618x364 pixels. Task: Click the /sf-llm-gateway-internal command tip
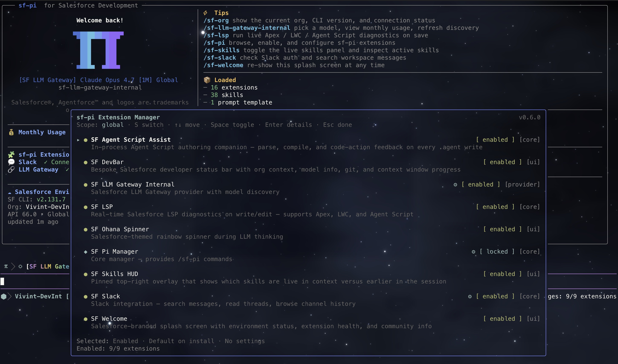tap(247, 28)
